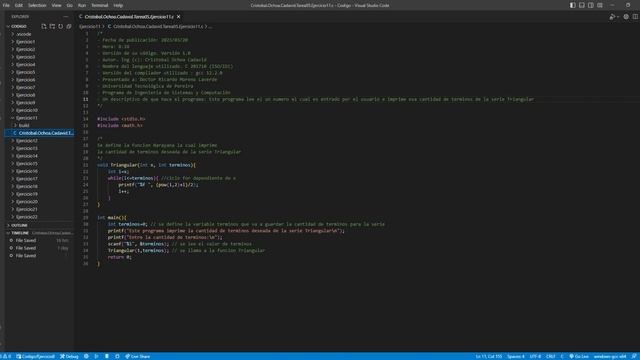Expand the Ejercicio2 folder
640x360 pixels.
[40, 49]
